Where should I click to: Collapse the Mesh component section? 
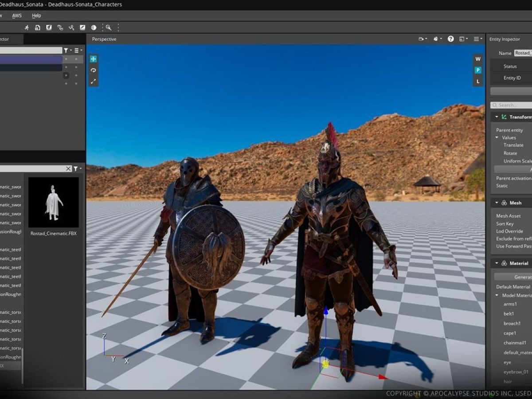tap(497, 203)
